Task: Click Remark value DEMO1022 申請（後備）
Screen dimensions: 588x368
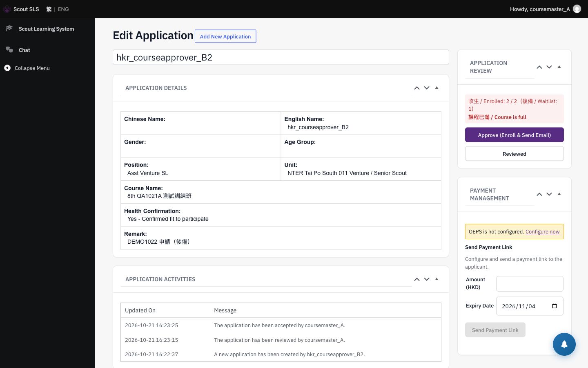Action: (x=160, y=242)
